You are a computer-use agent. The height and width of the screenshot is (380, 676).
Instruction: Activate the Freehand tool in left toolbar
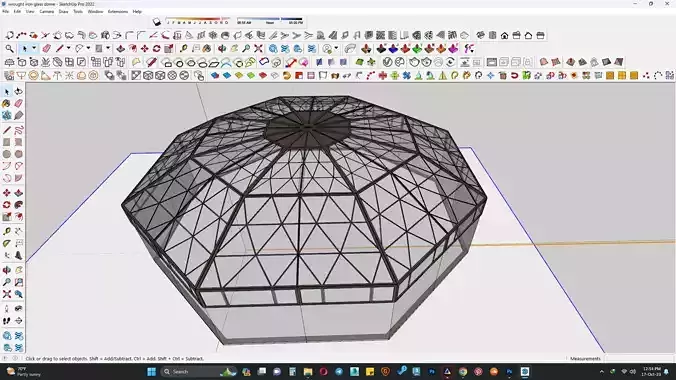[18, 130]
